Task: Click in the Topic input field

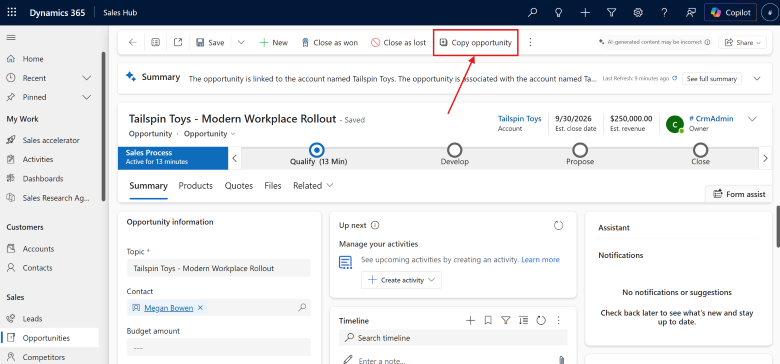Action: [219, 268]
